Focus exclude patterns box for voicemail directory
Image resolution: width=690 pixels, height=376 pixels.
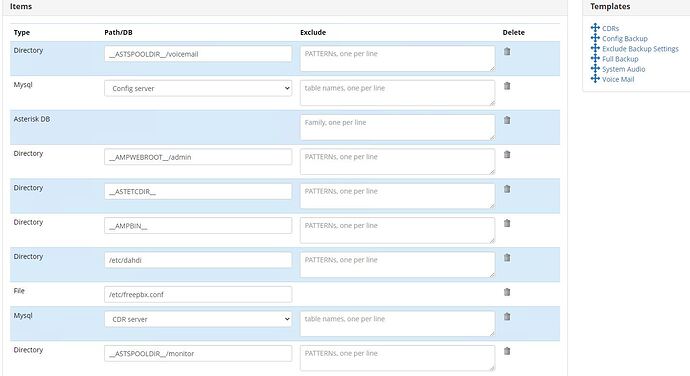tap(397, 58)
